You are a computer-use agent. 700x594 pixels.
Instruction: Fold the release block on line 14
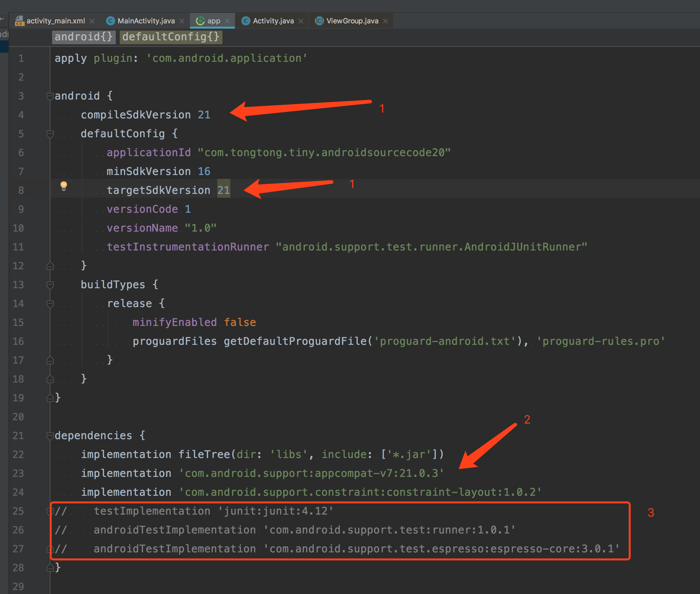coord(50,304)
